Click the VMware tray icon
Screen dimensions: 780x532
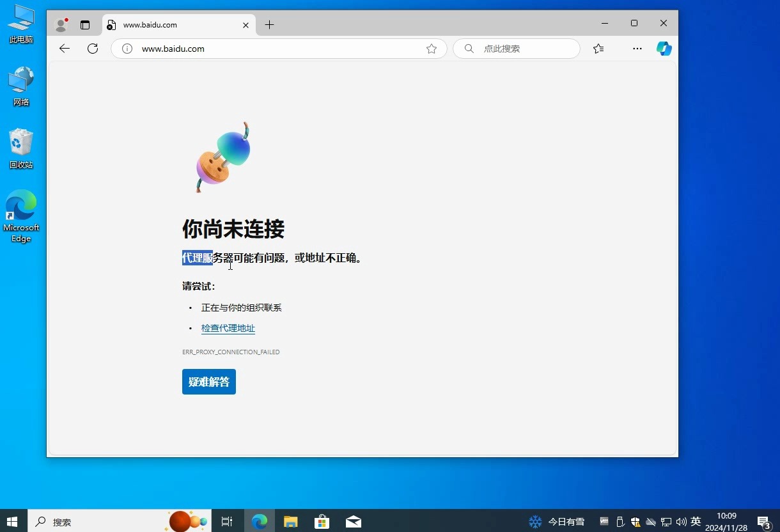point(604,522)
